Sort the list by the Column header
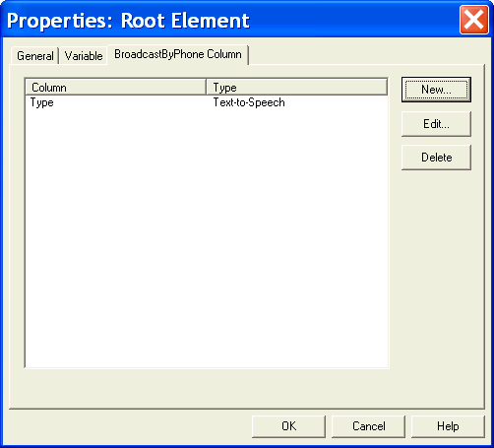 [116, 88]
